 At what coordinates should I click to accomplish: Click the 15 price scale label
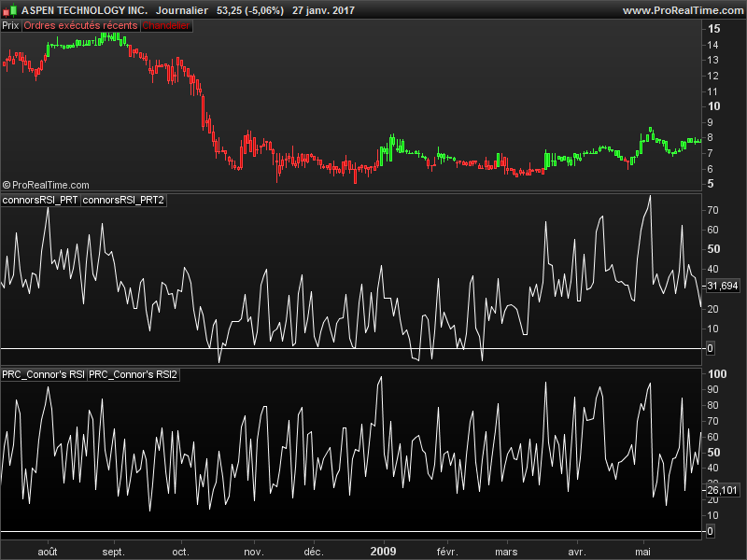(x=713, y=29)
